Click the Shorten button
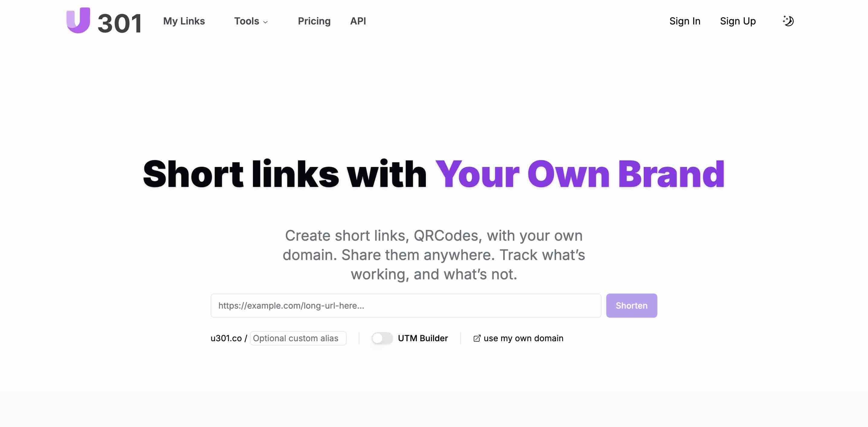This screenshot has width=868, height=427. pos(632,305)
